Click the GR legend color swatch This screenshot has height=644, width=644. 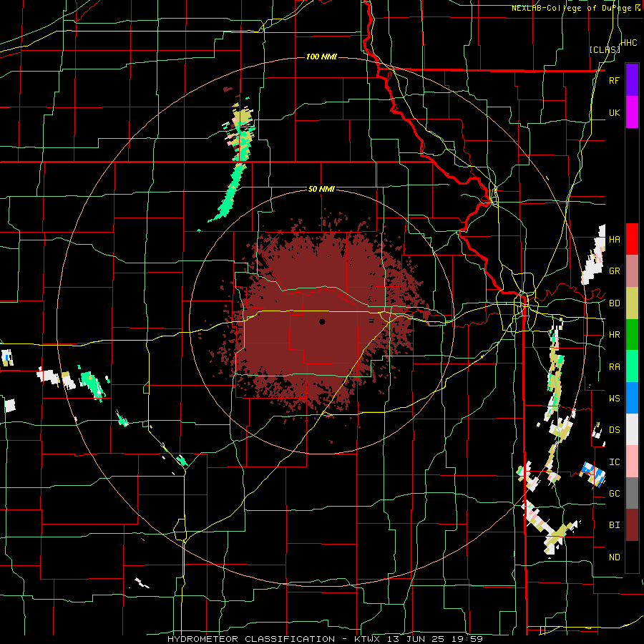tap(632, 271)
